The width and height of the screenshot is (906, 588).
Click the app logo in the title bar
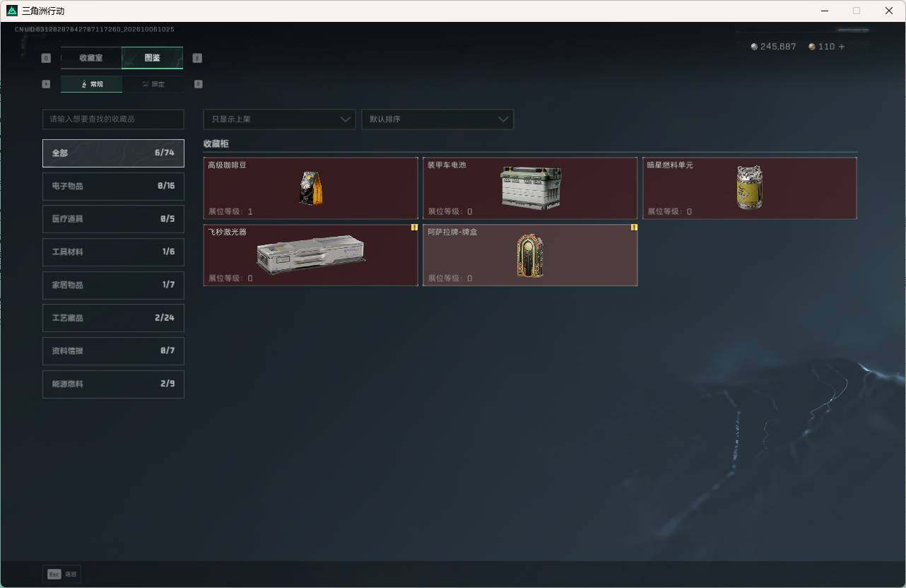point(12,11)
